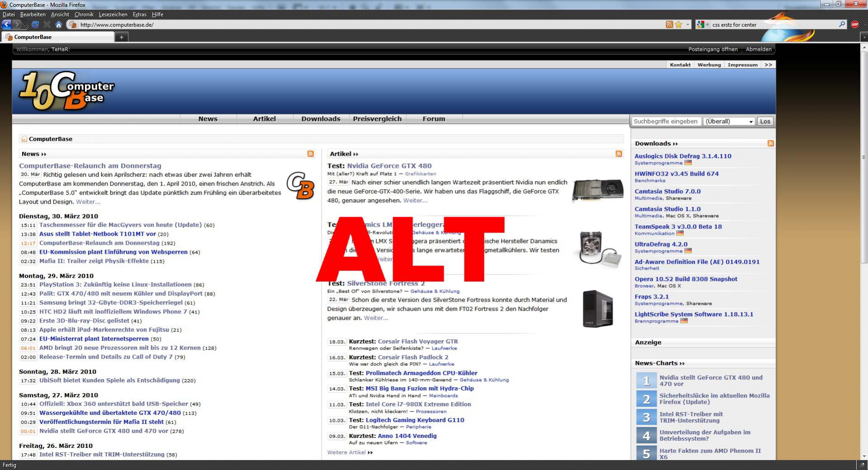Open the Artikel navigation tab
This screenshot has width=868, height=470.
click(x=265, y=119)
